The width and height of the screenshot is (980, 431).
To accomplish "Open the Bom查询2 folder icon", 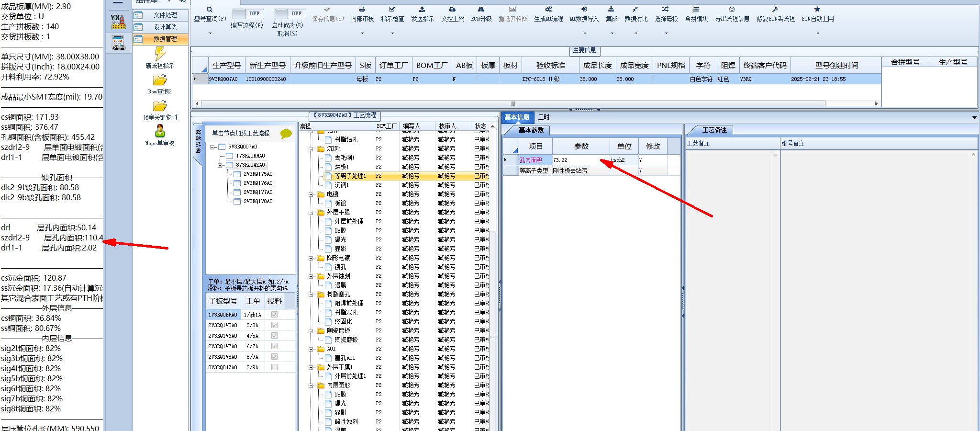I will (160, 80).
